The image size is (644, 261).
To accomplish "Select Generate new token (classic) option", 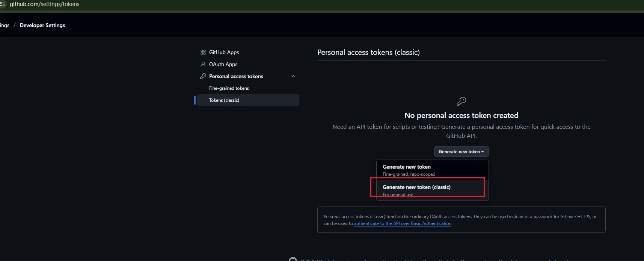I will [433, 190].
